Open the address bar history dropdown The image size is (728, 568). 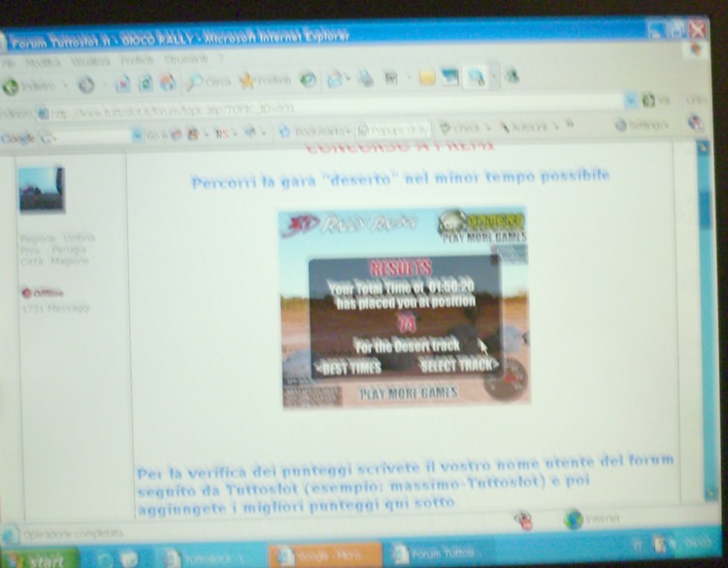[631, 101]
